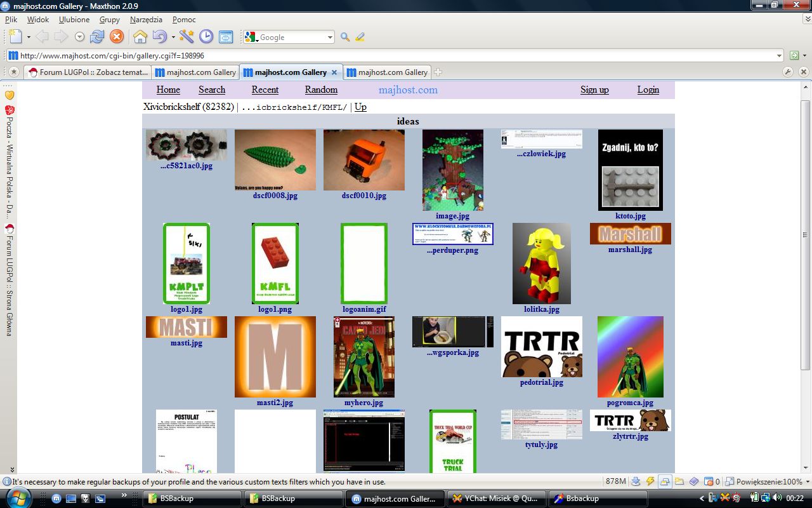The width and height of the screenshot is (812, 508).
Task: Follow the Sign up link
Action: [594, 90]
